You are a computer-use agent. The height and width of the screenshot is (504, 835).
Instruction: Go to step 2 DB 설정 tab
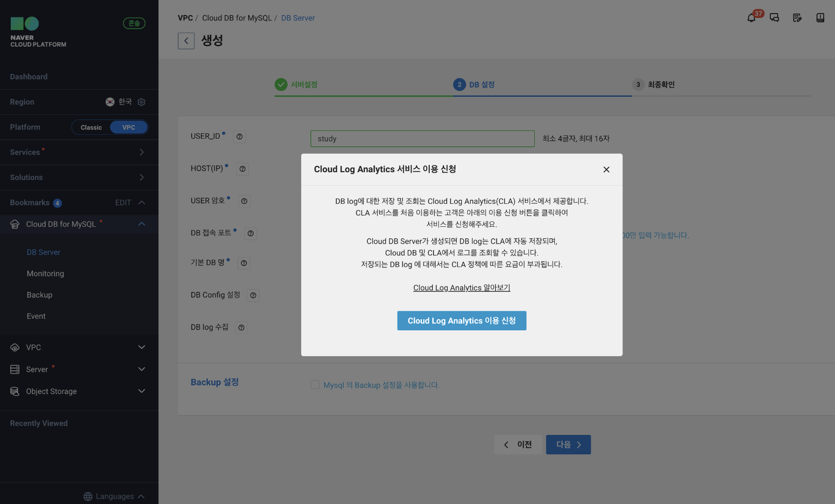474,85
